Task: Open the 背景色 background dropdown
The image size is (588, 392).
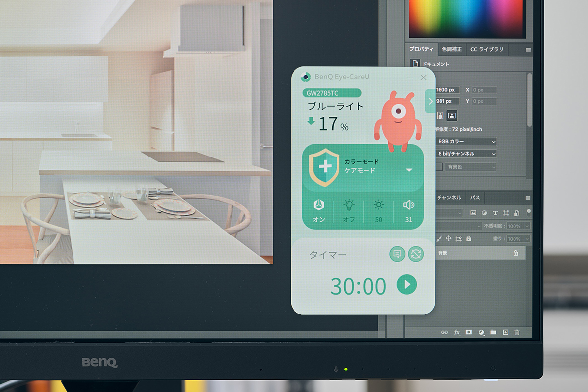Action: coord(471,167)
